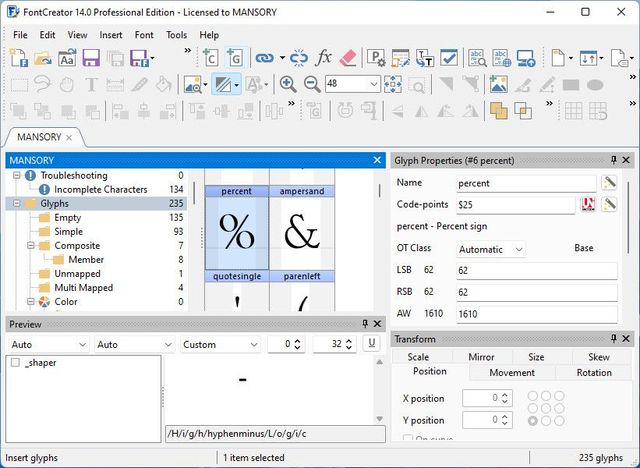Click the Zoom In magnifier icon
Screen dimensions: 640x468
point(288,84)
